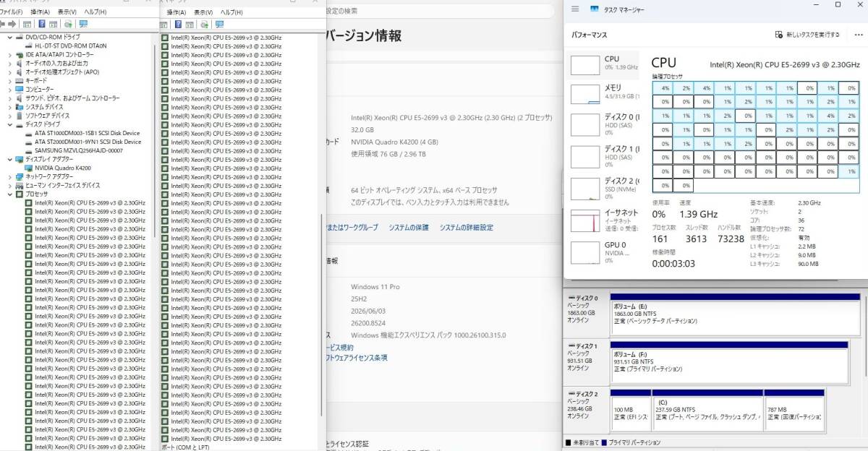Open システムの詳細設定 link in Settings
868x451 pixels.
467,227
